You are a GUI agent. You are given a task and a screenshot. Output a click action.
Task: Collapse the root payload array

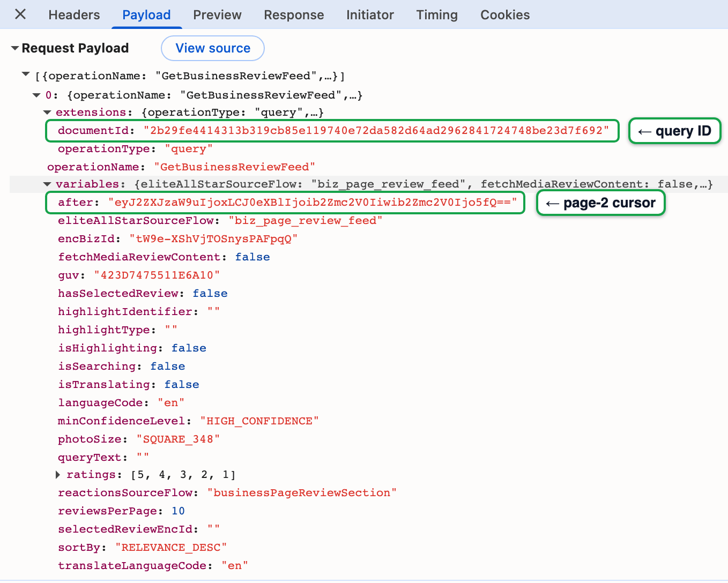point(26,75)
